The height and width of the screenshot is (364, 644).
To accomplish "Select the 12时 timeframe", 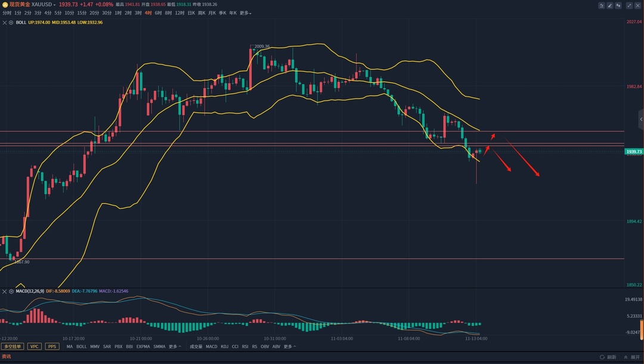I will [x=179, y=13].
